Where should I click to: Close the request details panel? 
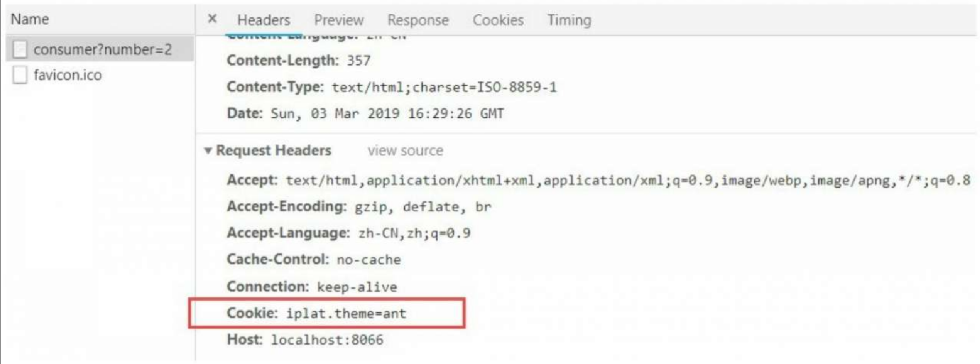(212, 19)
